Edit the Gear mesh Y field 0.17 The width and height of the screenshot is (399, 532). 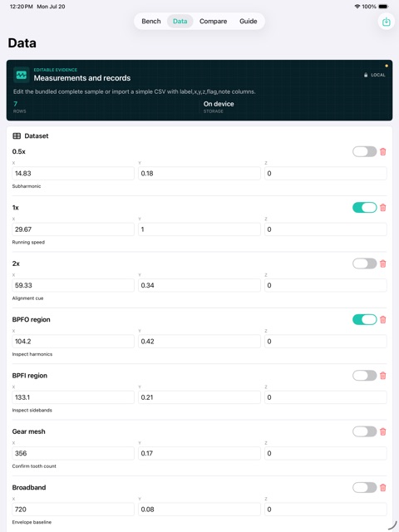pyautogui.click(x=199, y=453)
